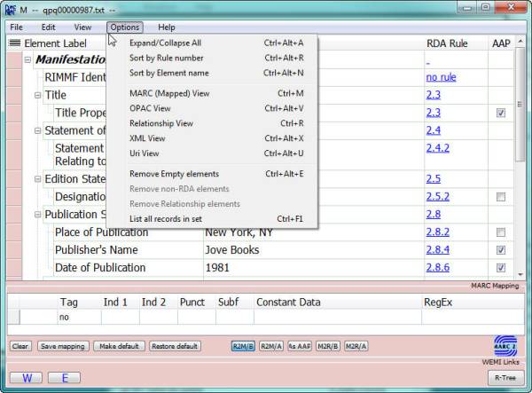The image size is (532, 393).
Task: Uncheck AAP checkbox for Publisher's Name
Action: [x=500, y=250]
